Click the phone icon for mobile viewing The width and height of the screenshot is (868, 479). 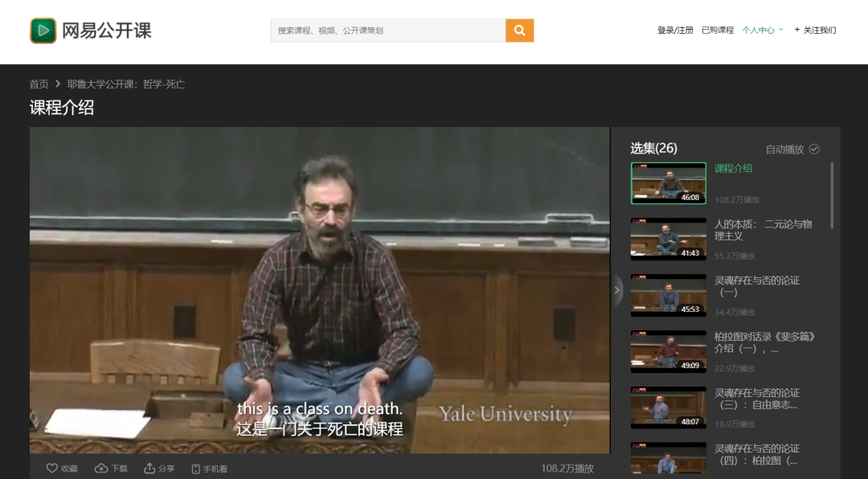click(195, 469)
